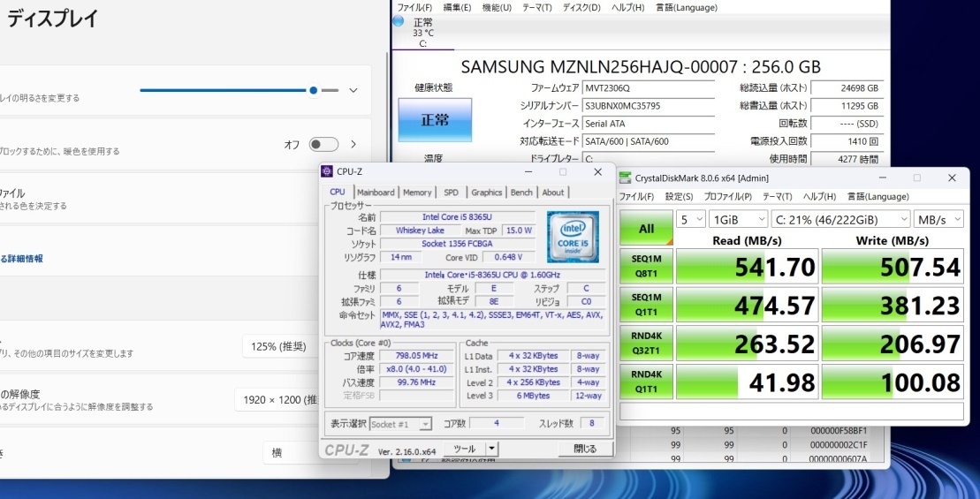Expand the brightness section chevron
This screenshot has height=499, width=980.
click(x=353, y=90)
